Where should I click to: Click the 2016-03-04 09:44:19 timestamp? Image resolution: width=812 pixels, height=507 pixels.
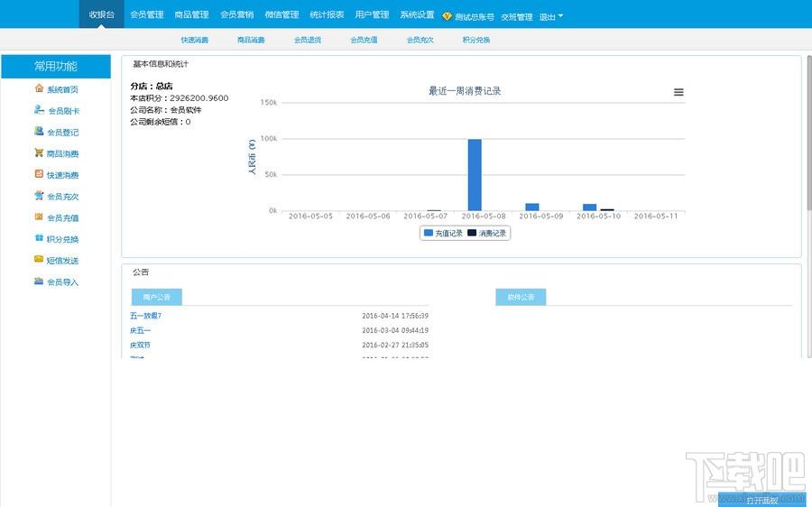coord(395,330)
